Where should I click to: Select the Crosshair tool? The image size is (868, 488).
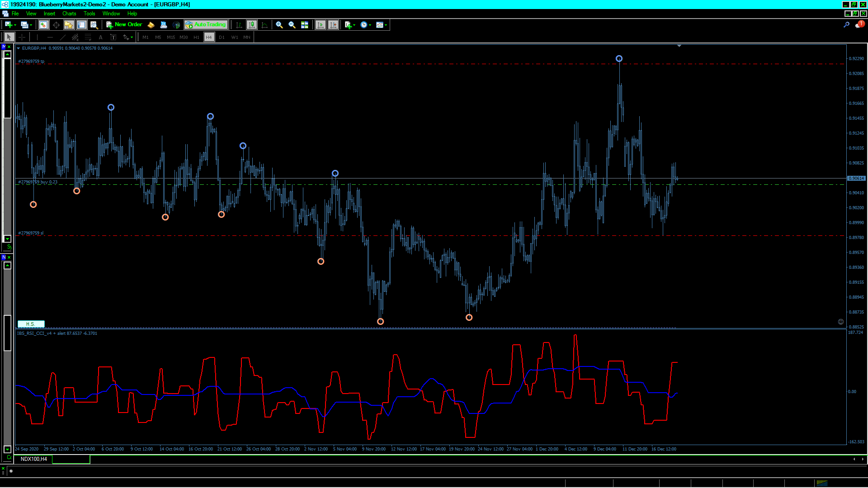tap(22, 38)
